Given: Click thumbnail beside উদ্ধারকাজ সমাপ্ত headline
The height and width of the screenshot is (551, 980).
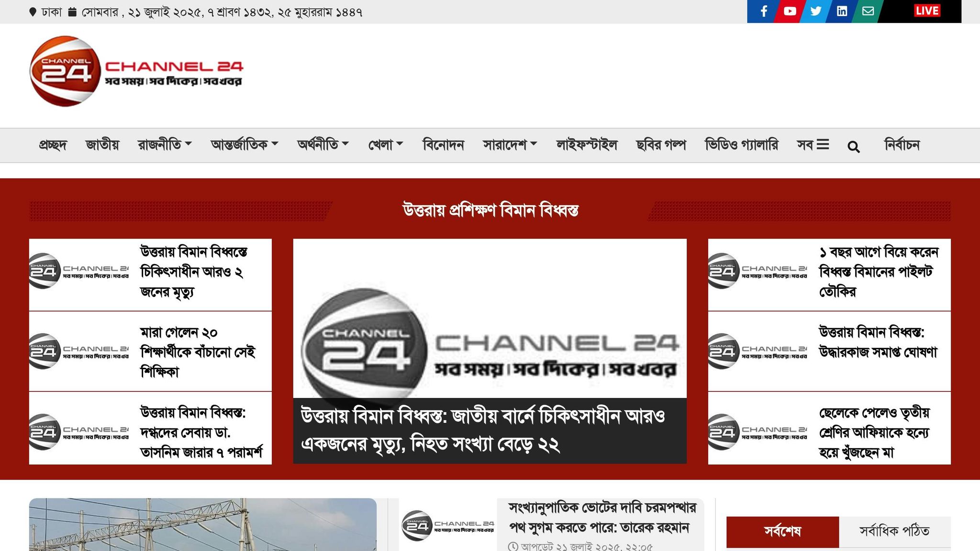Looking at the screenshot, I should point(757,352).
